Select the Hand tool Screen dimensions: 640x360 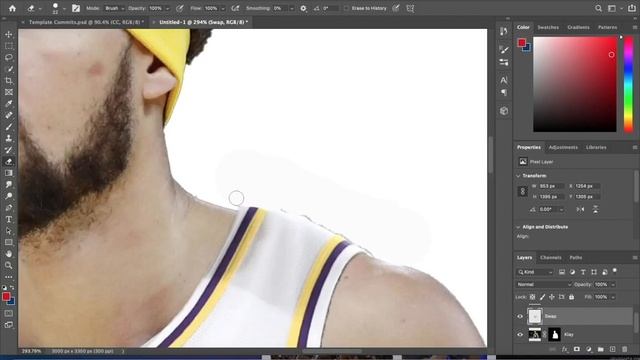[x=9, y=254]
